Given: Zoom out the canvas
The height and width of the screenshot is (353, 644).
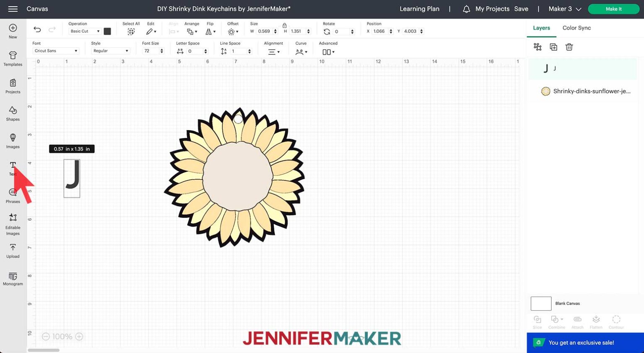Looking at the screenshot, I should 46,337.
